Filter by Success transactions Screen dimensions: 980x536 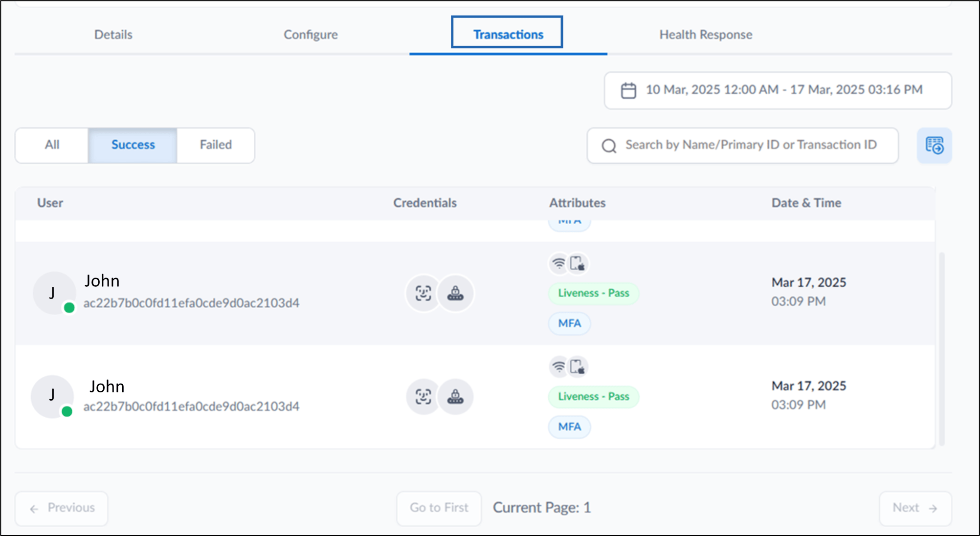point(133,145)
